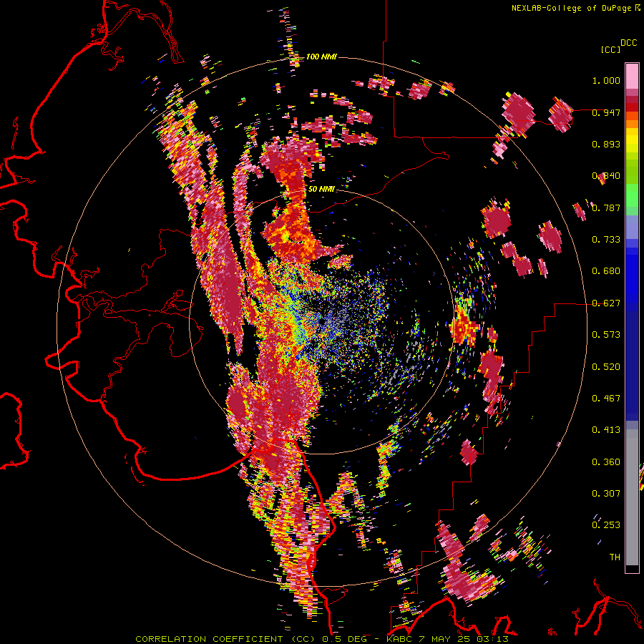This screenshot has height=644, width=644.
Task: Click the 0.307 scale value
Action: (606, 494)
